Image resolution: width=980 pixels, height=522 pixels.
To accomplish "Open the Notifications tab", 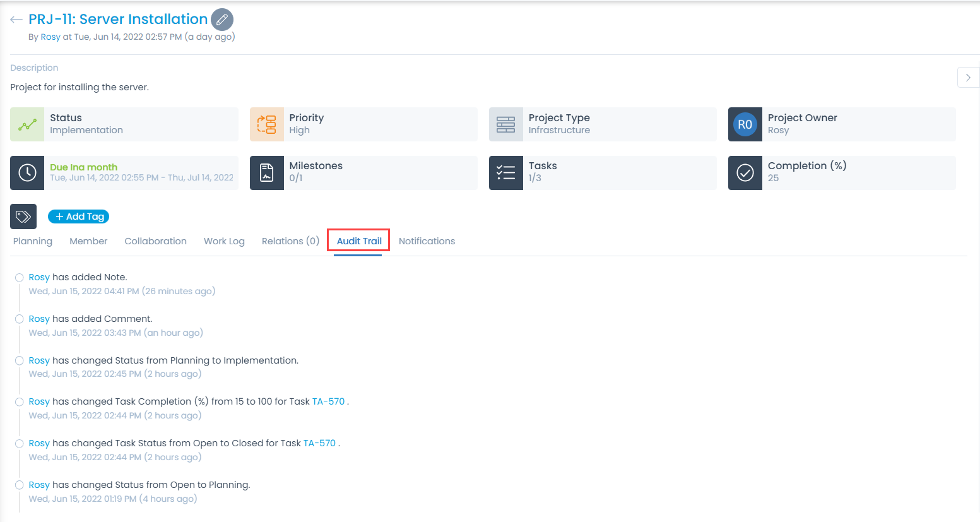I will (x=427, y=241).
